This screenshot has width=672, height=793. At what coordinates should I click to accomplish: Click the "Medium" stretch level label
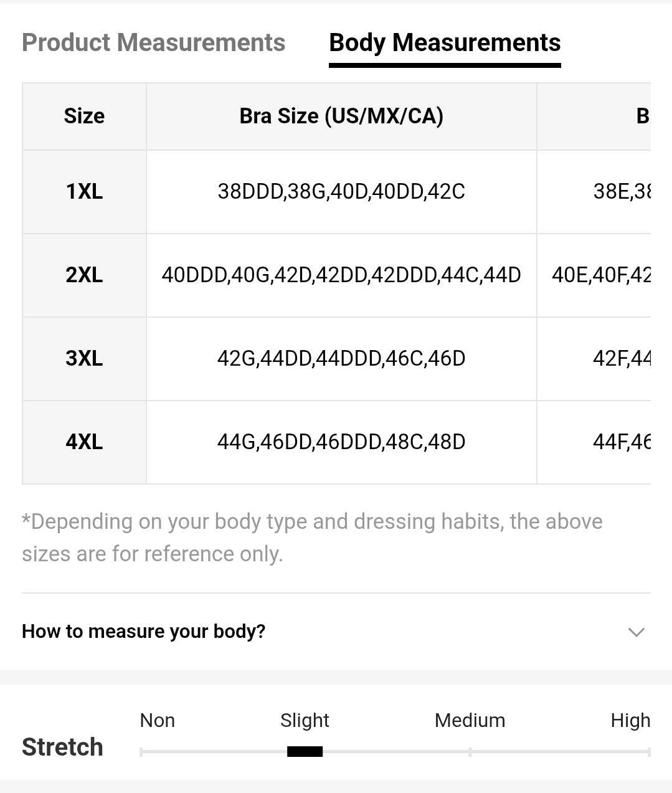(470, 720)
